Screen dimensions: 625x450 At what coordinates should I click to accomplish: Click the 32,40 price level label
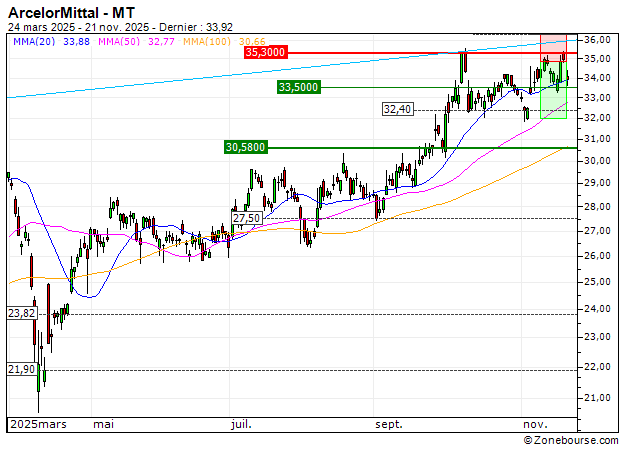(x=397, y=108)
